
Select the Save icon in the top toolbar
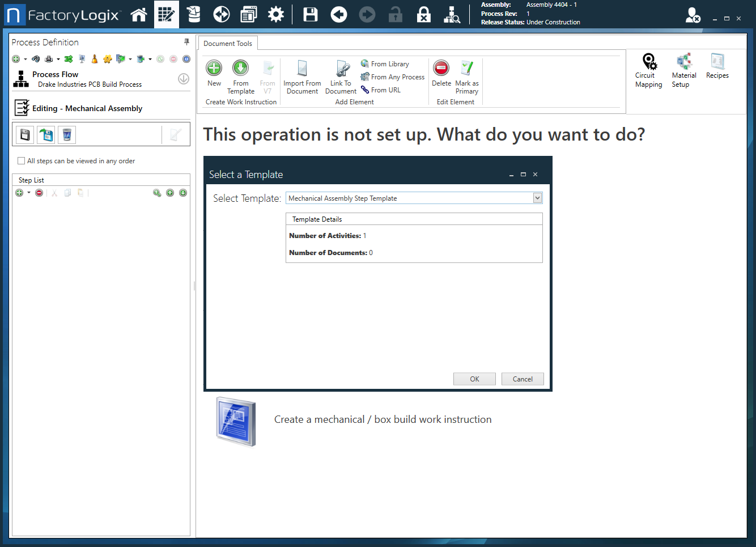click(x=310, y=14)
